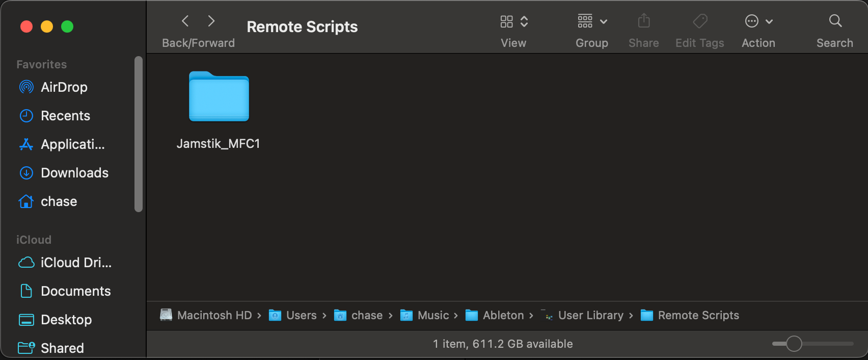This screenshot has height=360, width=868.
Task: Click the iCloud Drive cloud icon
Action: pyautogui.click(x=26, y=263)
